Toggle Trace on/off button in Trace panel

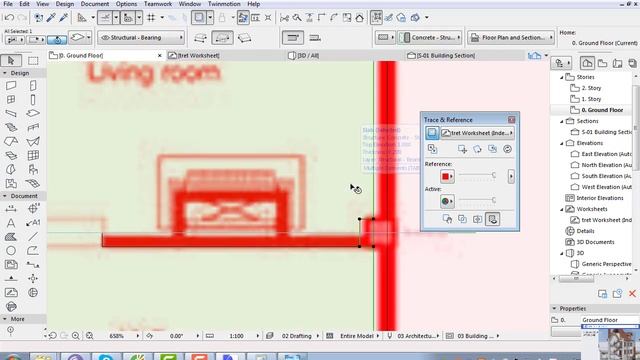pyautogui.click(x=432, y=133)
